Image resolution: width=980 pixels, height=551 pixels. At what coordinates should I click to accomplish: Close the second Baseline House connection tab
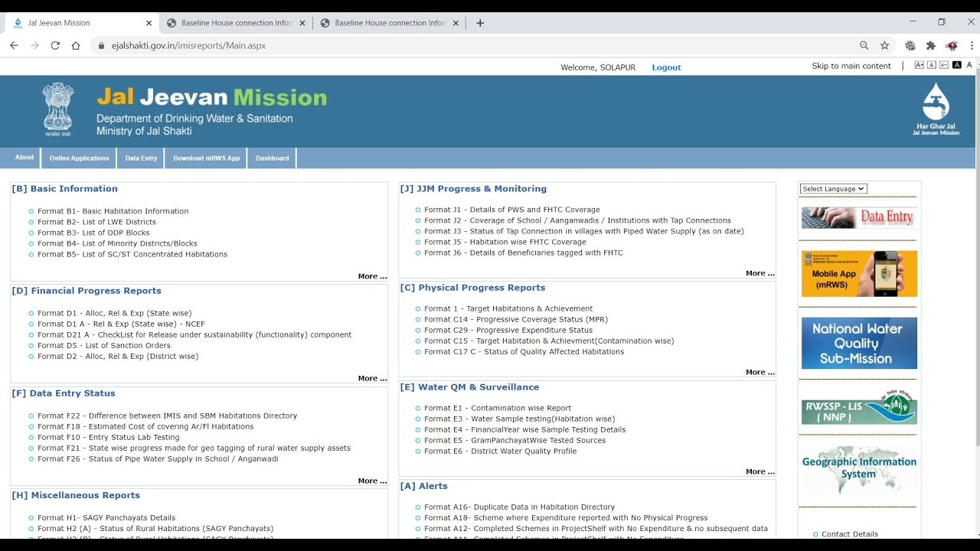coord(456,23)
